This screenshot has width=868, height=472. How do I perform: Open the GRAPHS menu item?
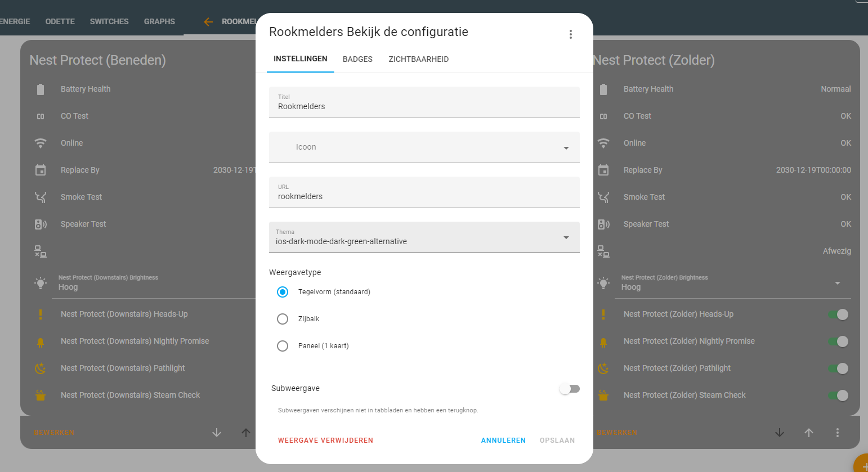[159, 21]
